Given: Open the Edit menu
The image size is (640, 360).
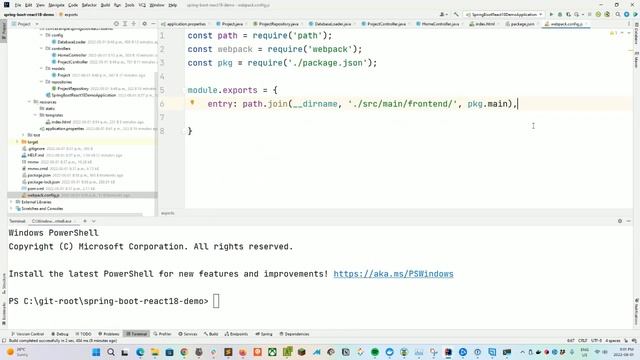Looking at the screenshot, I should coord(29,5).
